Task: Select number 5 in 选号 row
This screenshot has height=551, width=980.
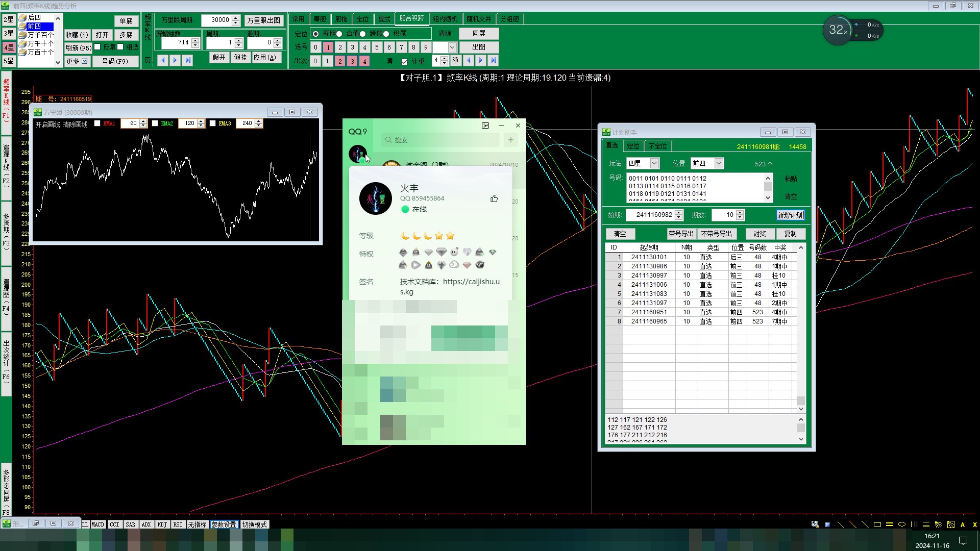Action: 377,47
